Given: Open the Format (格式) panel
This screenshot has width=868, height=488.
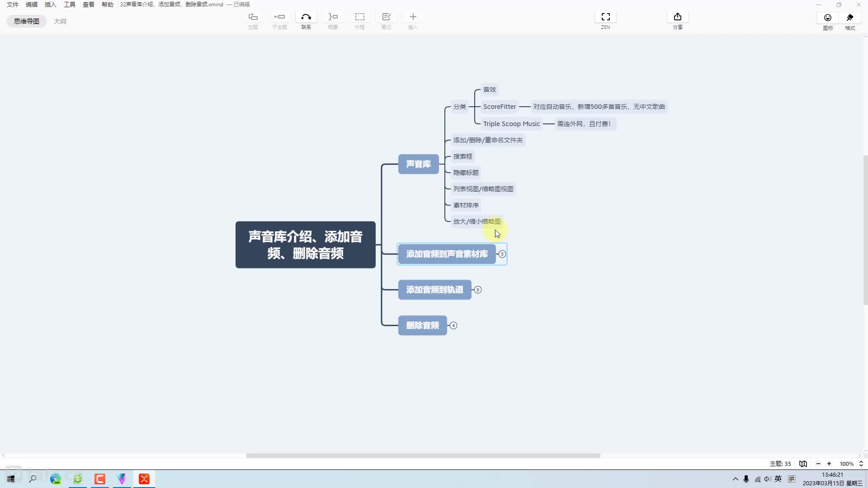Looking at the screenshot, I should point(850,18).
